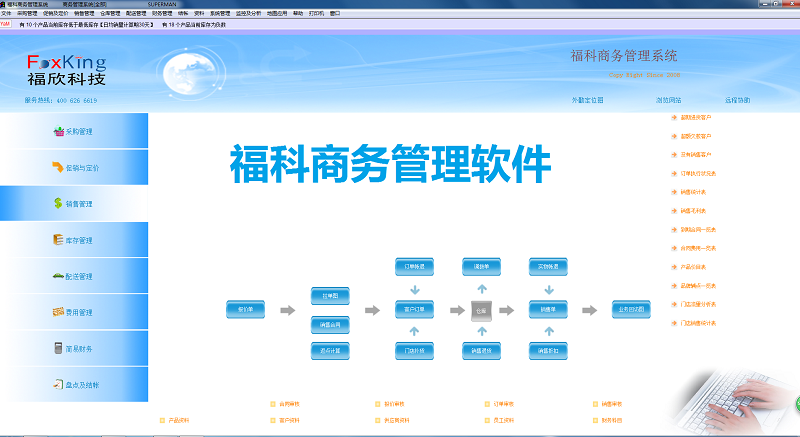The height and width of the screenshot is (437, 800).
Task: Click the 门店补货 flowchart button
Action: pyautogui.click(x=414, y=351)
